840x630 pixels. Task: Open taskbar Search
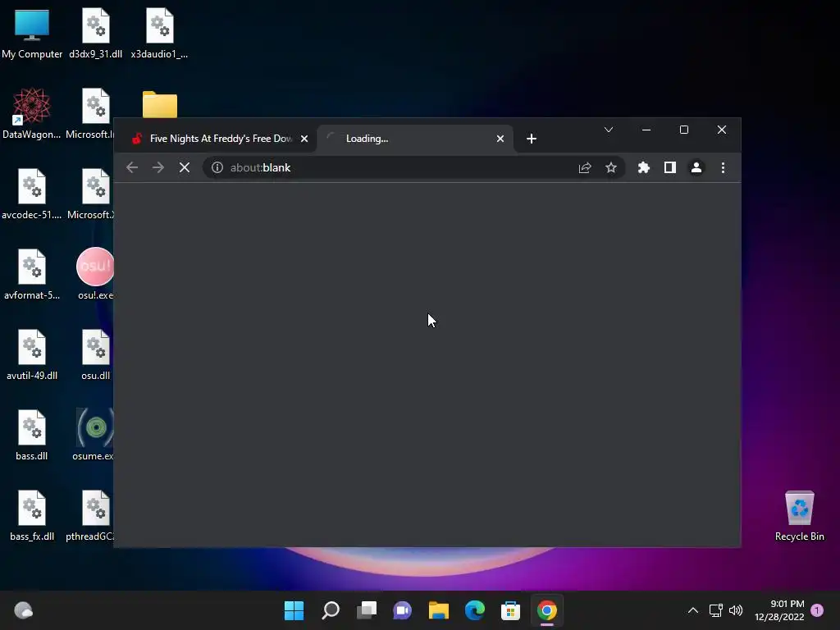click(x=331, y=610)
